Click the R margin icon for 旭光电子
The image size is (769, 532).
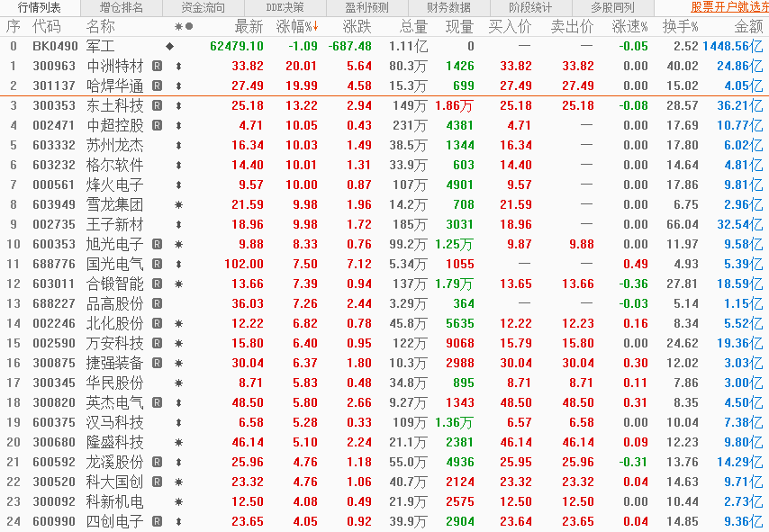click(157, 244)
